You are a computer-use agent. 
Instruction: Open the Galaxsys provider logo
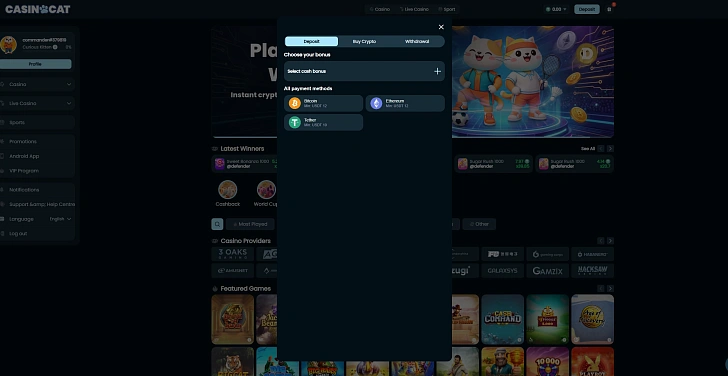[x=502, y=271]
